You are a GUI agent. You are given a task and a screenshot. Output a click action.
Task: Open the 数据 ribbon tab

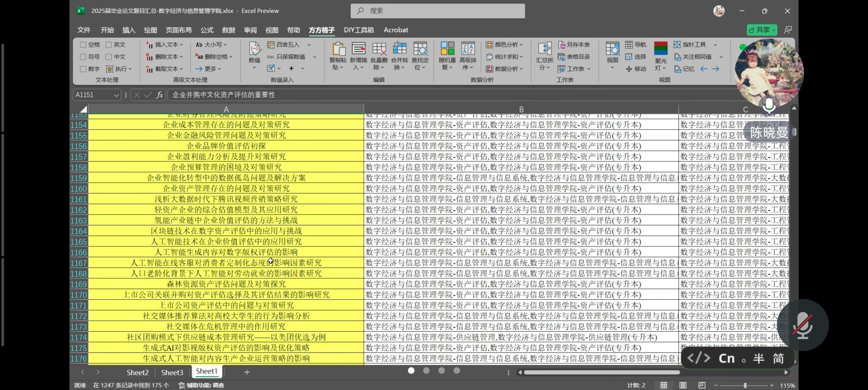[228, 30]
